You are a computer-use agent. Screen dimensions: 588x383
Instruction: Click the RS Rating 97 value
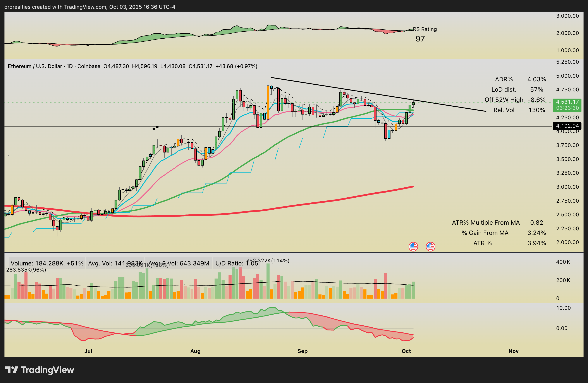(x=420, y=39)
